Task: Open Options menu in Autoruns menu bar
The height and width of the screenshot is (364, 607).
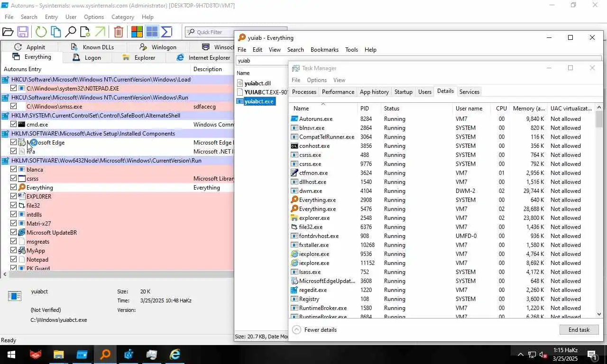Action: click(x=94, y=17)
